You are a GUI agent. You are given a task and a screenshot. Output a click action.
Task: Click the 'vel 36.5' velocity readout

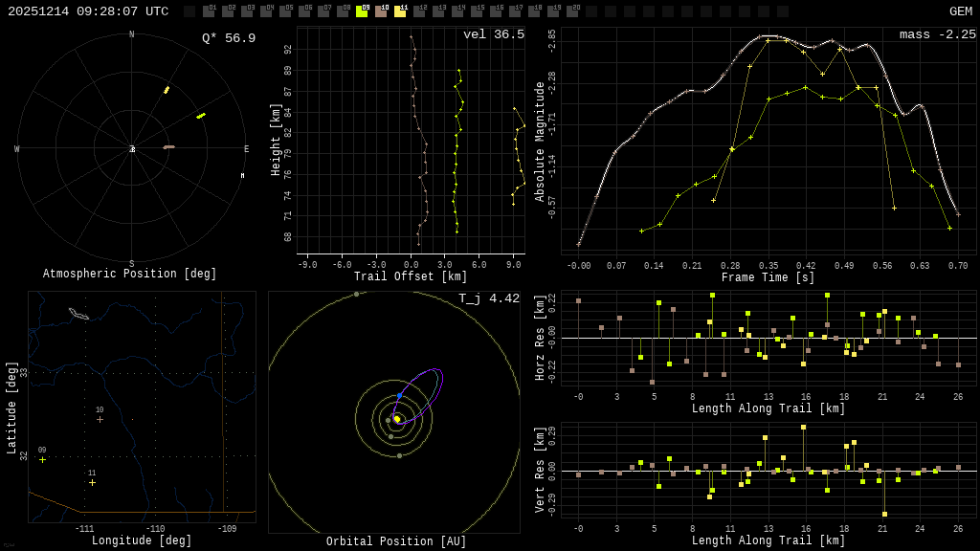(x=493, y=34)
